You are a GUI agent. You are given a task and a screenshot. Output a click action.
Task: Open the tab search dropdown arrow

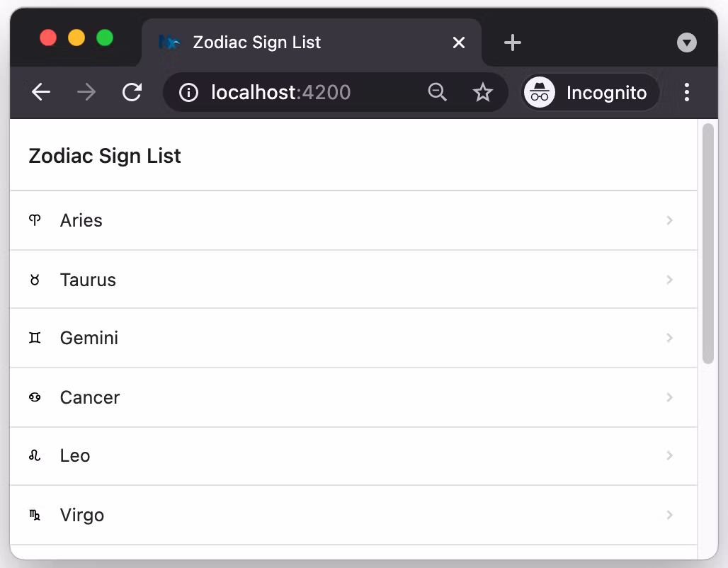pyautogui.click(x=686, y=42)
